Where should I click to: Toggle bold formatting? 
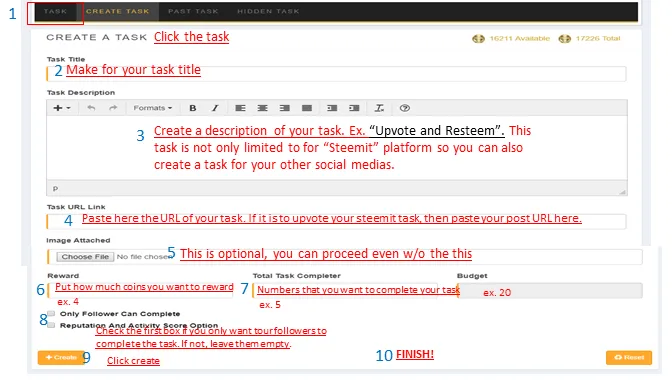click(x=193, y=108)
